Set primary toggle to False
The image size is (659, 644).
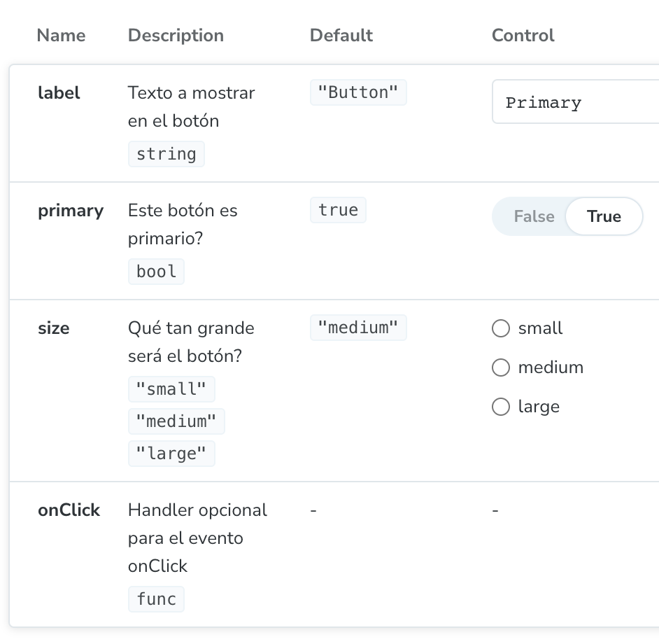pyautogui.click(x=534, y=216)
